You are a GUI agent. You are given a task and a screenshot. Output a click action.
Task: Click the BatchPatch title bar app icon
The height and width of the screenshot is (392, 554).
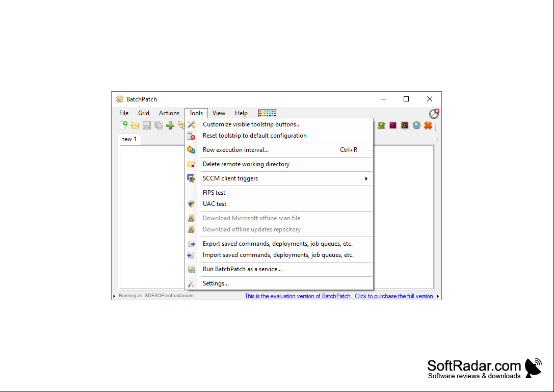click(x=120, y=99)
